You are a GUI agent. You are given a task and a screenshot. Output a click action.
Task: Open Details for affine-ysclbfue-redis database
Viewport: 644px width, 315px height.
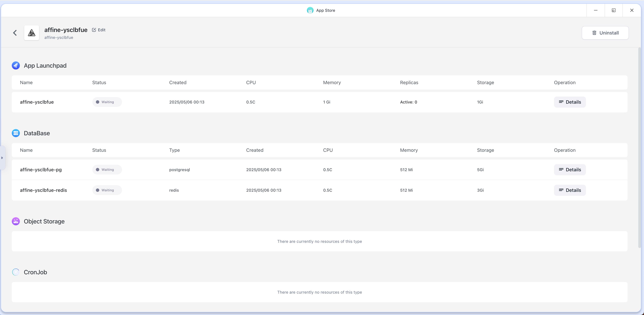tap(570, 190)
